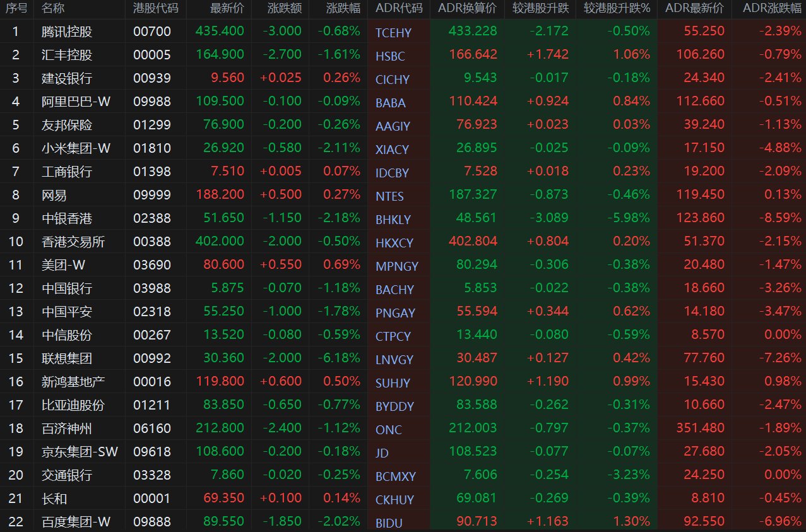This screenshot has height=532, width=806.
Task: Sort by ADR最新价 column header
Action: coord(695,9)
